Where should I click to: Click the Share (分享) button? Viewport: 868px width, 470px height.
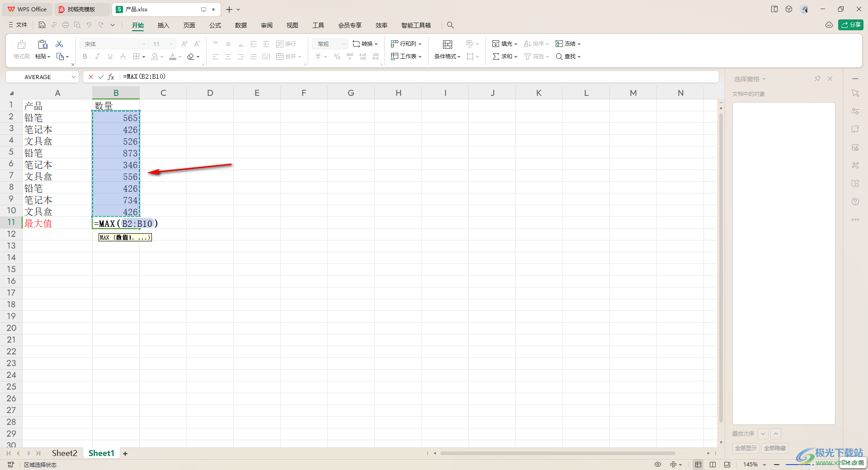(851, 25)
